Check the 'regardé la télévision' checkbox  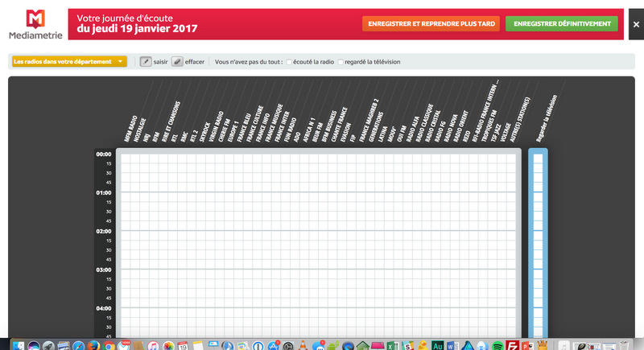tap(341, 62)
